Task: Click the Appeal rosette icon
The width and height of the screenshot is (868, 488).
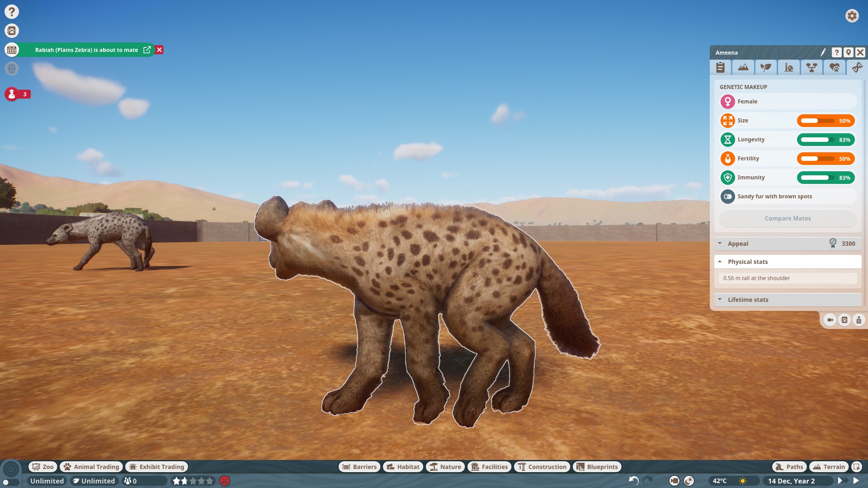Action: click(833, 243)
